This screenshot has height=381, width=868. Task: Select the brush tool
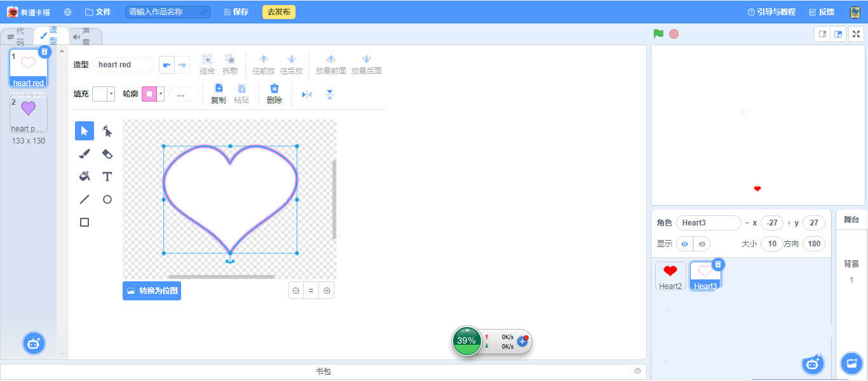85,154
